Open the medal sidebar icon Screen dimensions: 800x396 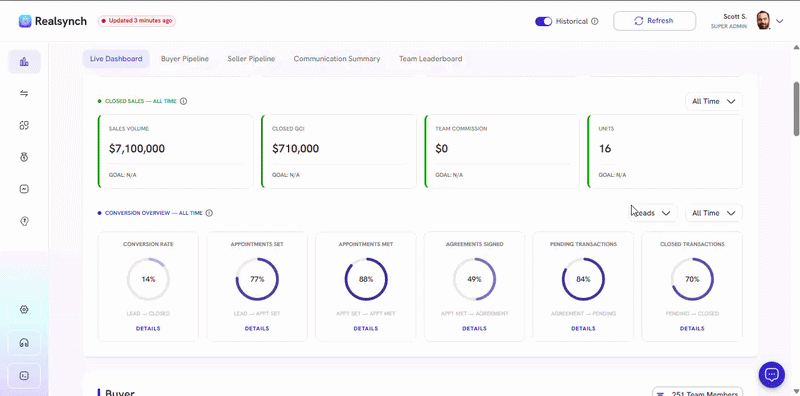[24, 157]
